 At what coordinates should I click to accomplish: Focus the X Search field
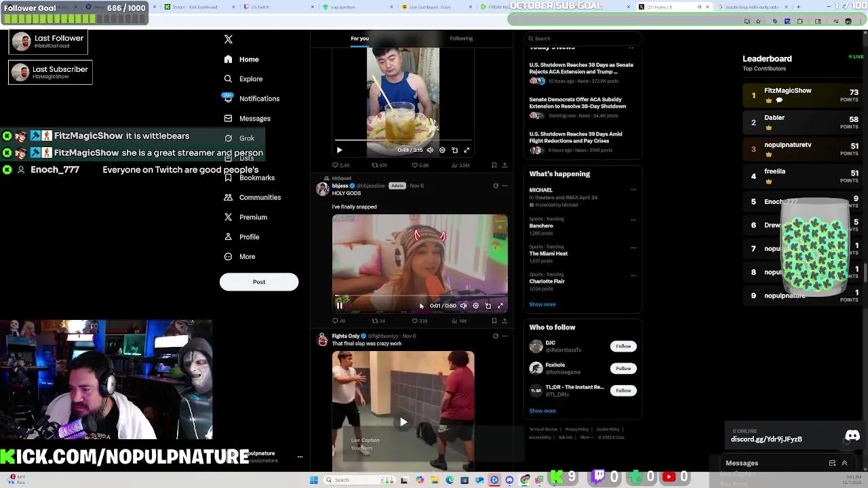pyautogui.click(x=582, y=39)
